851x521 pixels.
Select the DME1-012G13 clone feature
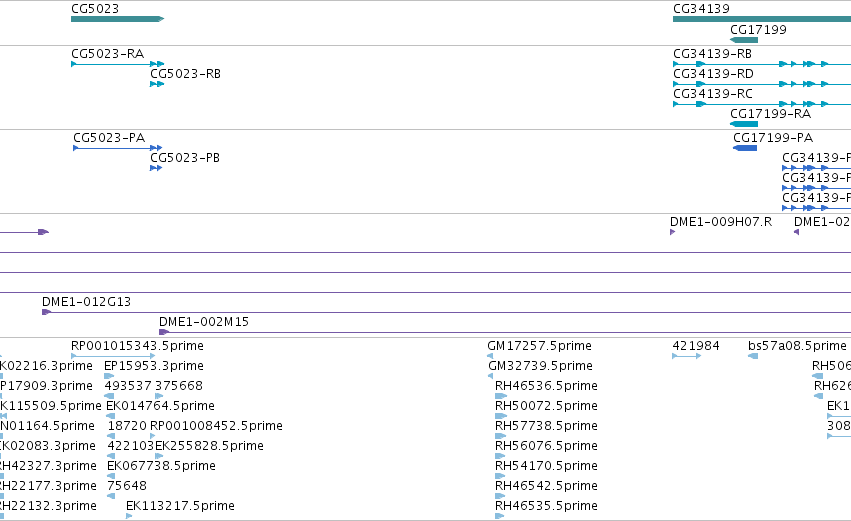tap(446, 312)
